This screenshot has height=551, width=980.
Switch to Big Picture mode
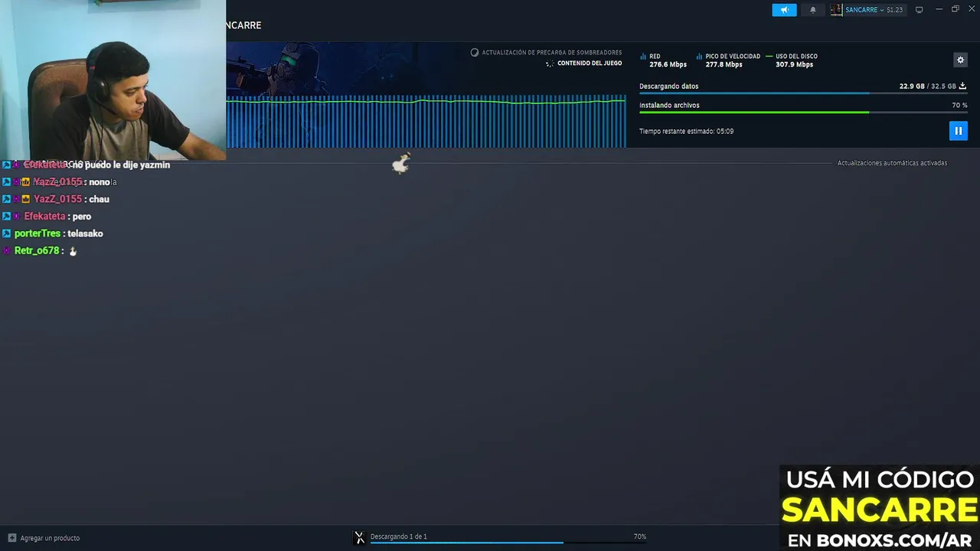920,10
